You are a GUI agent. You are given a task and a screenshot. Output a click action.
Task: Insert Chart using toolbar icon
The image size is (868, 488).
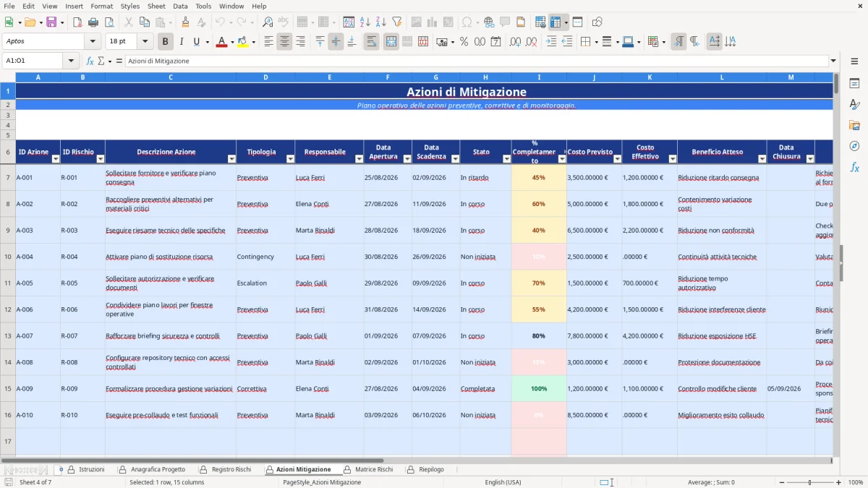point(433,22)
